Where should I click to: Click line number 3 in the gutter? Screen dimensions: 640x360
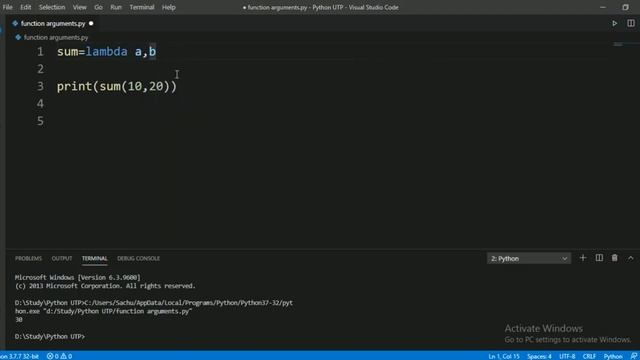(40, 87)
